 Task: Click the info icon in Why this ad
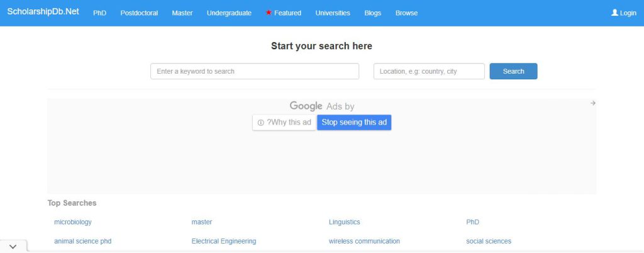(260, 123)
